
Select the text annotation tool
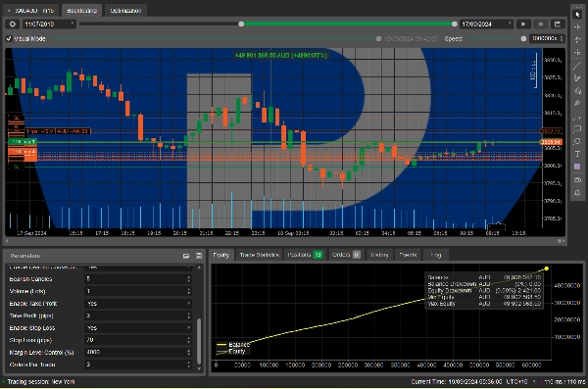click(x=577, y=154)
